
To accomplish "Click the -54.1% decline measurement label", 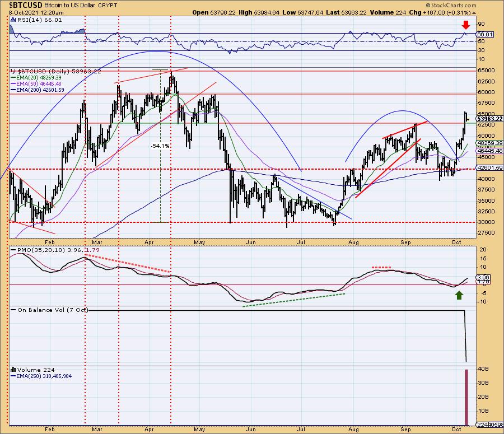I will tap(160, 146).
